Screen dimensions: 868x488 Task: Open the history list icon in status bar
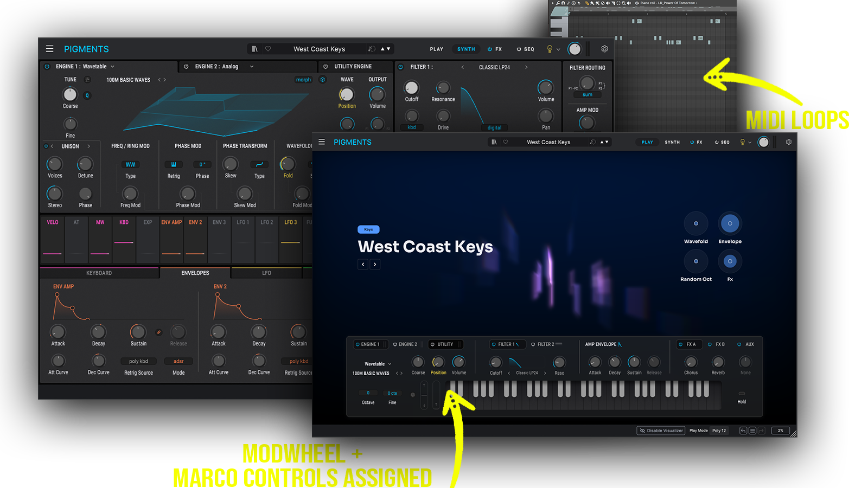752,431
